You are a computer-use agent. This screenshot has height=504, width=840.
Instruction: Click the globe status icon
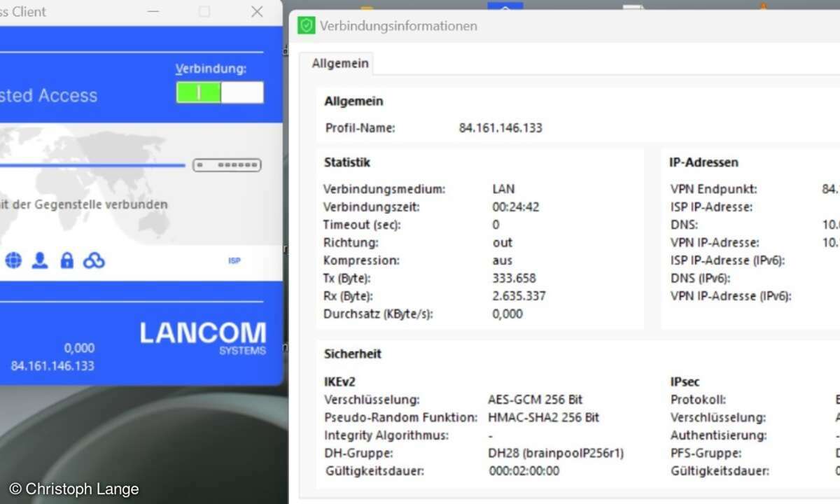(x=13, y=261)
